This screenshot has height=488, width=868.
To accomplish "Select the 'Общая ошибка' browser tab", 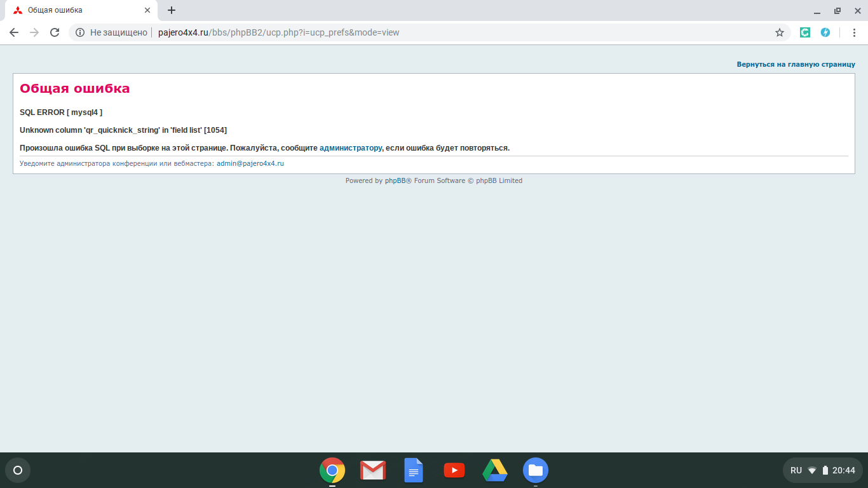I will point(76,10).
